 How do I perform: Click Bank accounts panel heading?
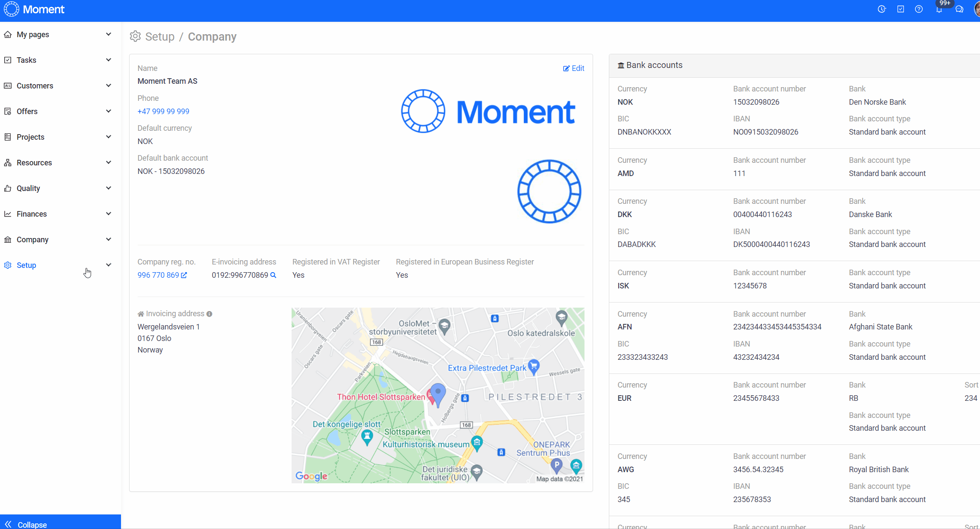650,65
